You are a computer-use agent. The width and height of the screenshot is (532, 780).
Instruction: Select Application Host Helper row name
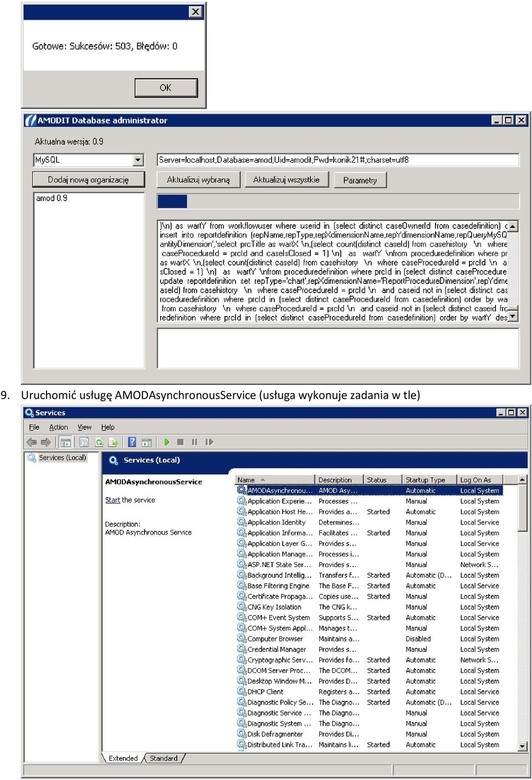coord(280,512)
